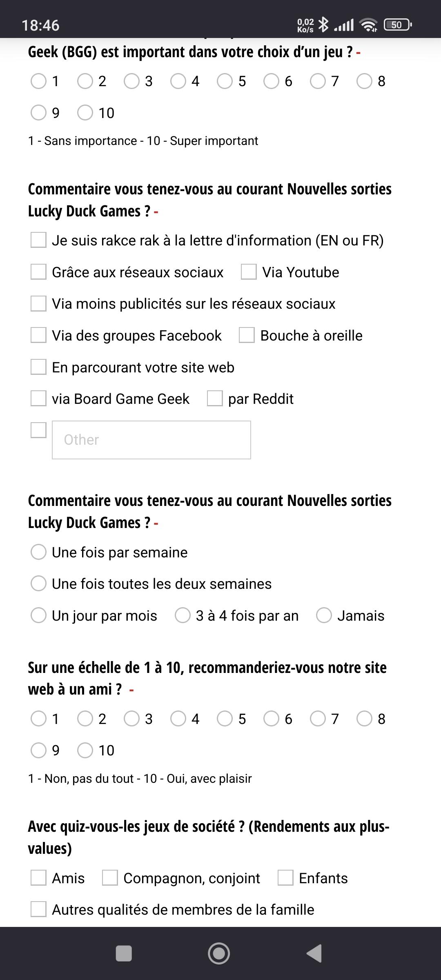This screenshot has height=980, width=441.
Task: Tap the Wi-Fi status icon
Action: click(368, 25)
